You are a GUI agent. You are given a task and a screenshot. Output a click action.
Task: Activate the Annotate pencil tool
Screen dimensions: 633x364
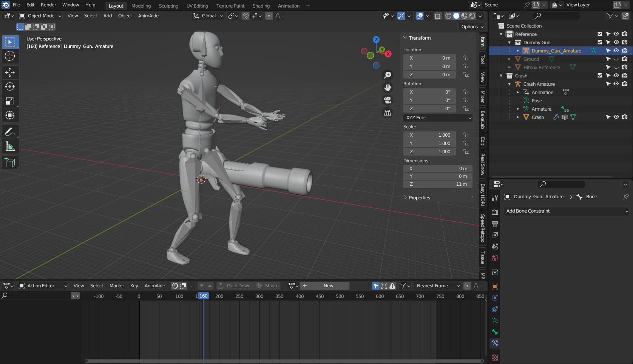point(10,132)
